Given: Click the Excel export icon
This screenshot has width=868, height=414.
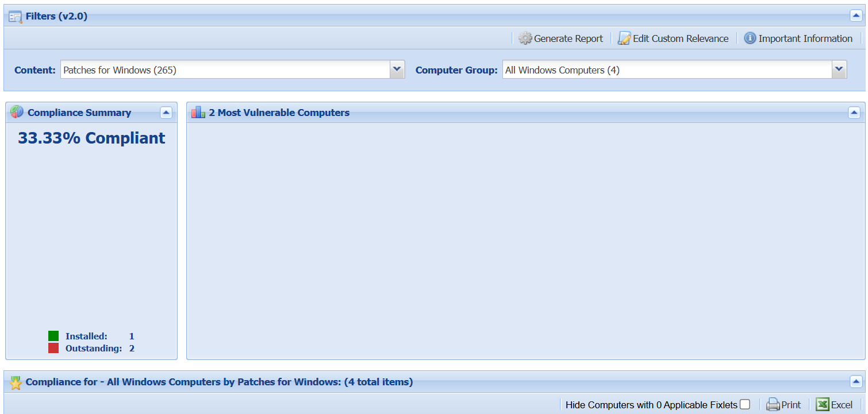Looking at the screenshot, I should click(x=823, y=405).
